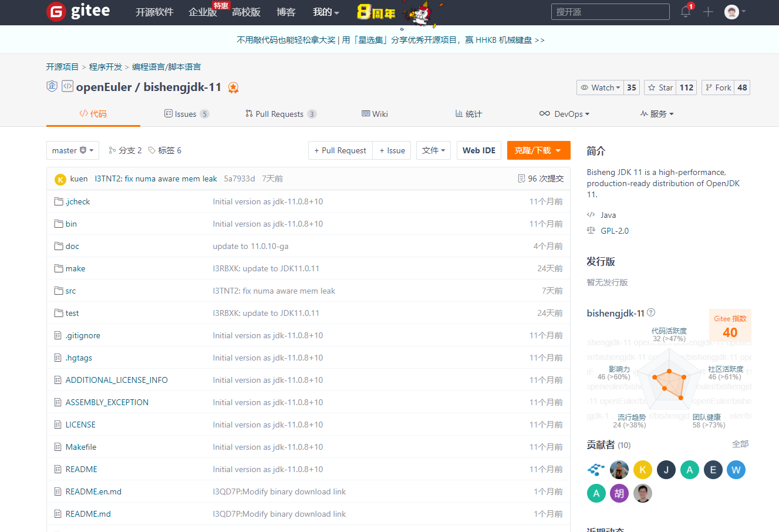Open the GPL-2.0 license link
This screenshot has width=779, height=532.
[x=615, y=231]
